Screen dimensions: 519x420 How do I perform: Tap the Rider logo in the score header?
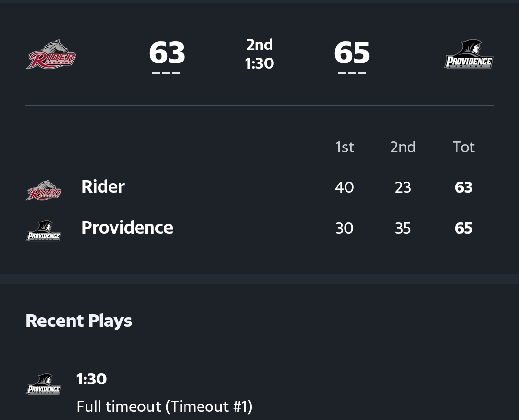[x=51, y=54]
